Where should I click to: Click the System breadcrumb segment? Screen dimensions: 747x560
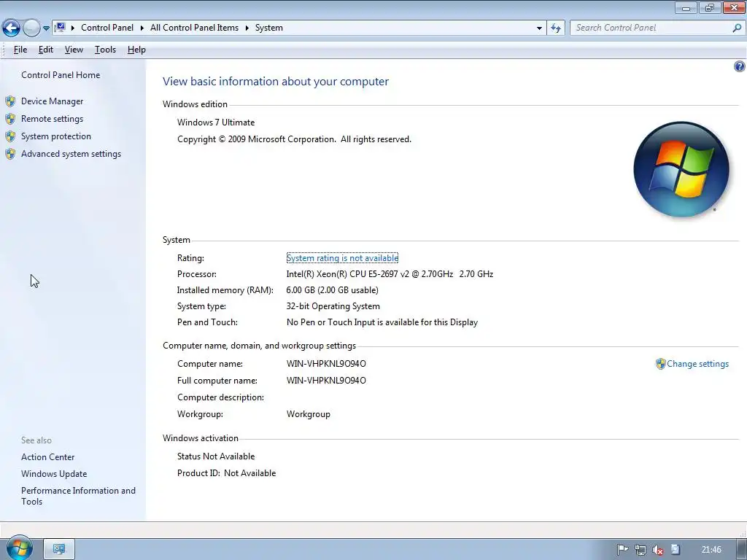[268, 28]
